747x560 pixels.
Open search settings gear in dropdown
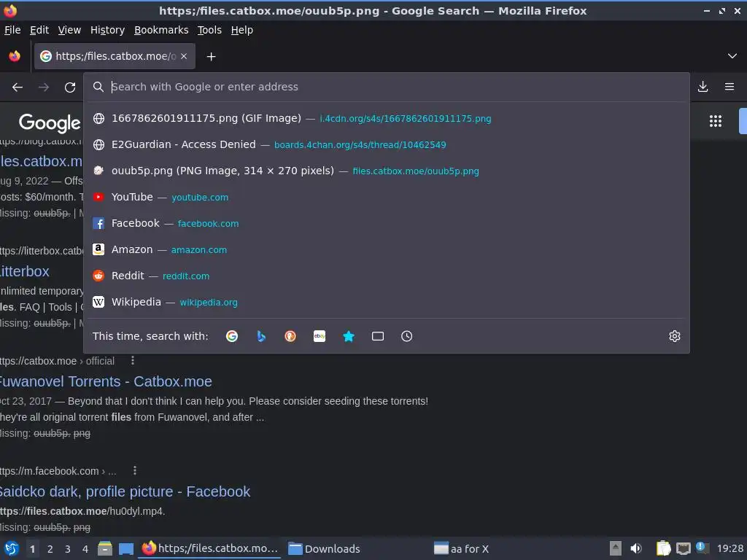[675, 336]
